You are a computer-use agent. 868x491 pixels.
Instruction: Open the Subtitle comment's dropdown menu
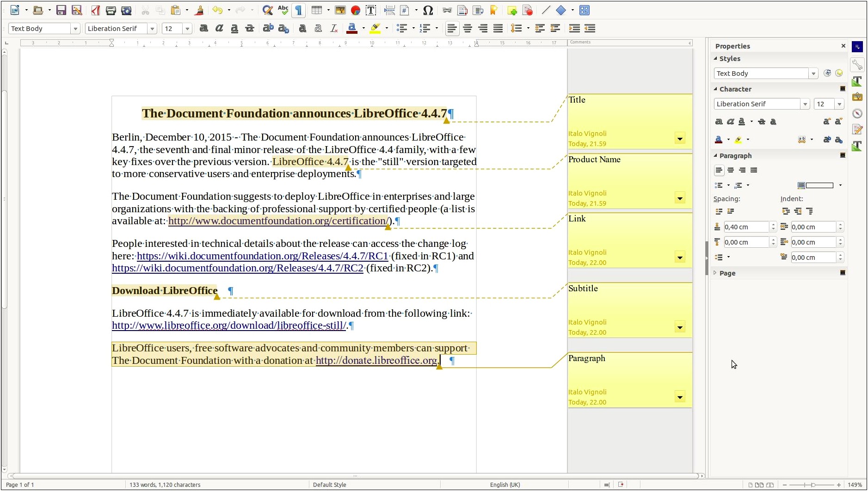click(680, 327)
